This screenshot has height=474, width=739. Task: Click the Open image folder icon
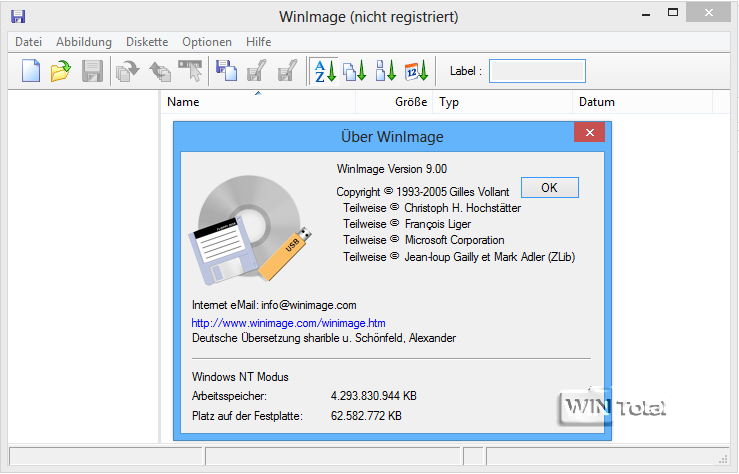tap(61, 71)
